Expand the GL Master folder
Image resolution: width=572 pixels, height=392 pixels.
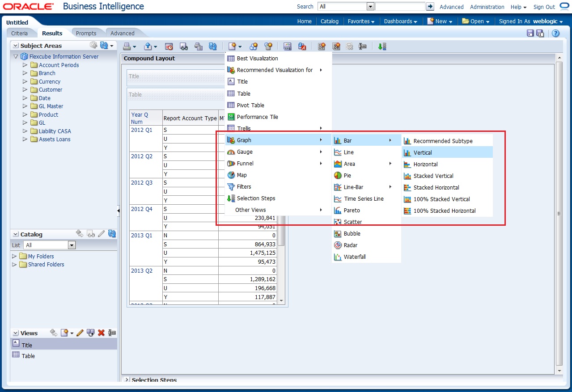tap(25, 106)
